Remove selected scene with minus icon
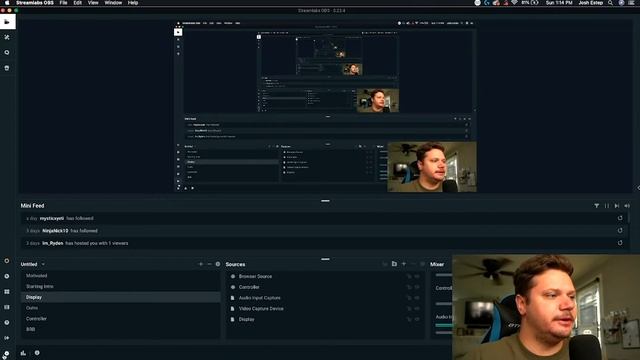 click(x=209, y=264)
